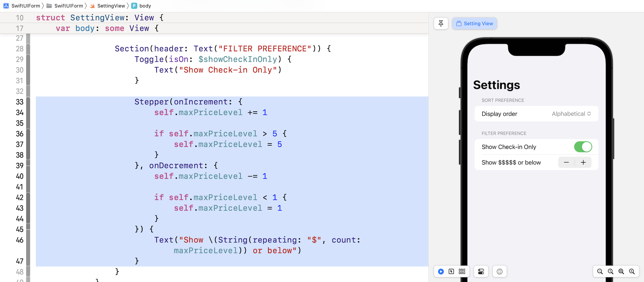Viewport: 644px width, 282px height.
Task: Pin the canvas preview
Action: 441,23
